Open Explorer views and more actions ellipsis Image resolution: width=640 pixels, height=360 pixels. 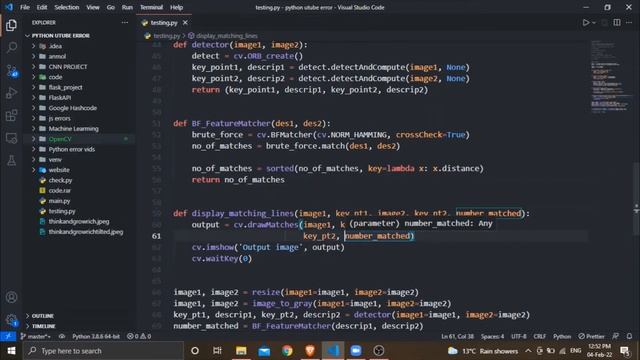click(x=124, y=22)
